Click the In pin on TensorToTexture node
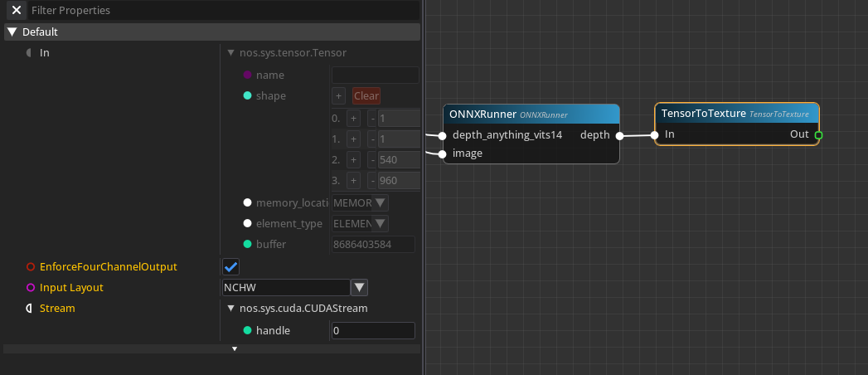The height and width of the screenshot is (375, 868). 654,134
